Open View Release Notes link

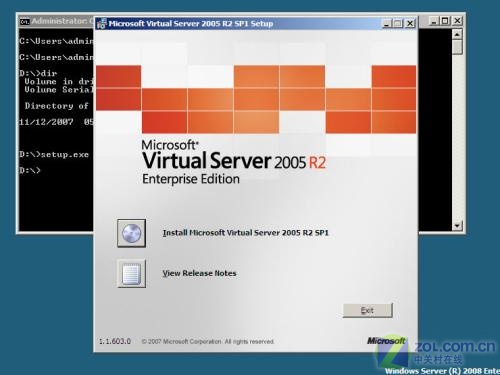199,273
